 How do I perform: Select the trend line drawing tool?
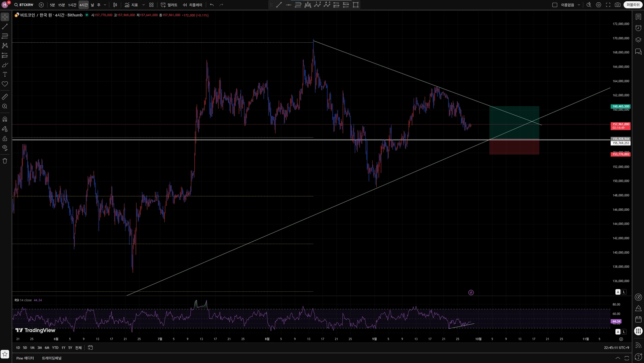pyautogui.click(x=5, y=26)
